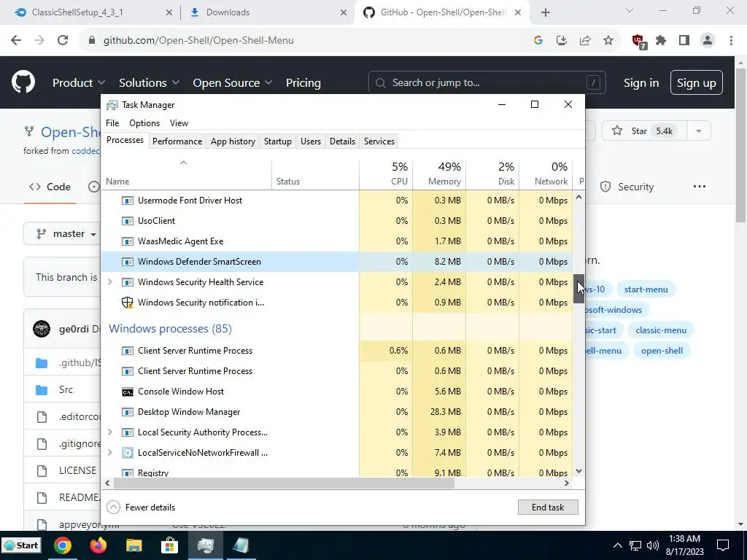Open Firefox from the taskbar

tap(98, 545)
